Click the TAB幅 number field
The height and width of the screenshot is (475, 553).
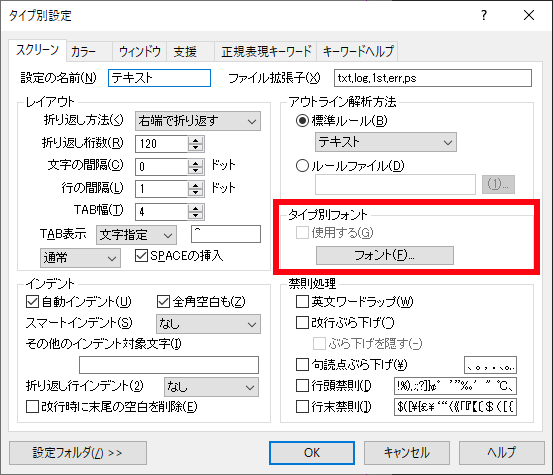pos(162,212)
